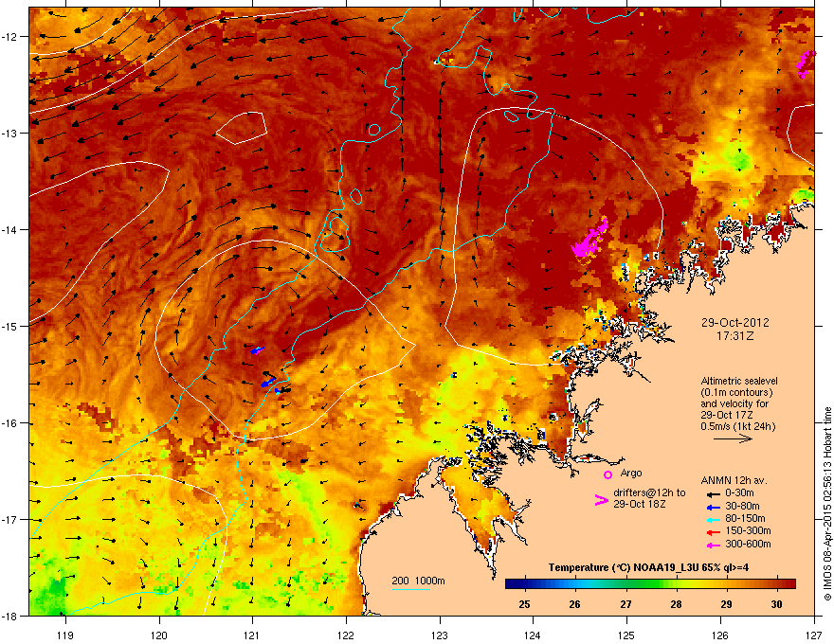Screen dimensions: 834x644
Task: Click the latitude axis label -16
Action: click(10, 423)
